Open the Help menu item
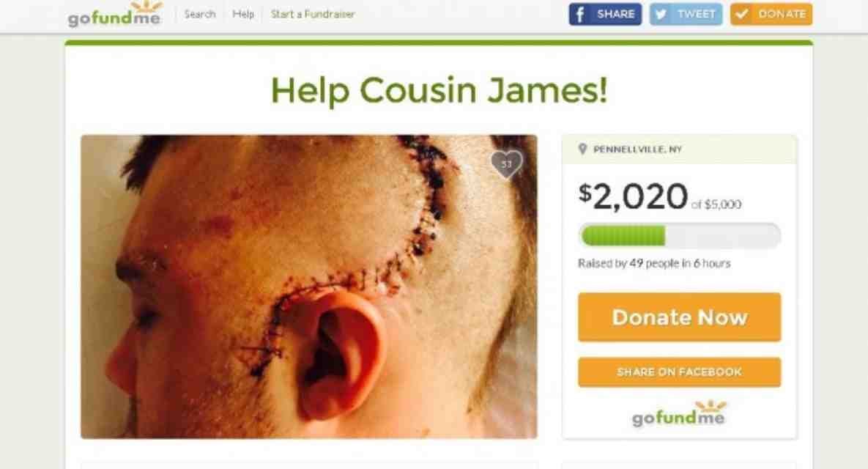This screenshot has width=868, height=469. [x=243, y=15]
